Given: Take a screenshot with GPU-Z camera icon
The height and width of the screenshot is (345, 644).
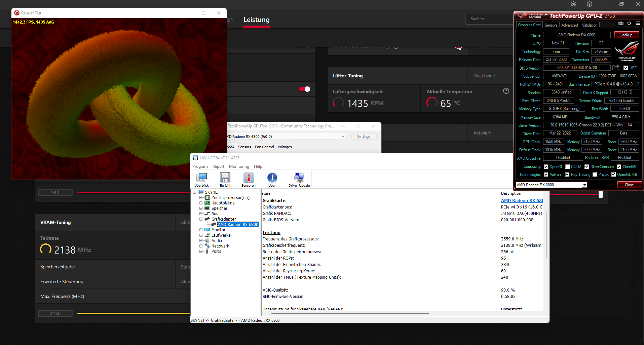Looking at the screenshot, I should (620, 24).
